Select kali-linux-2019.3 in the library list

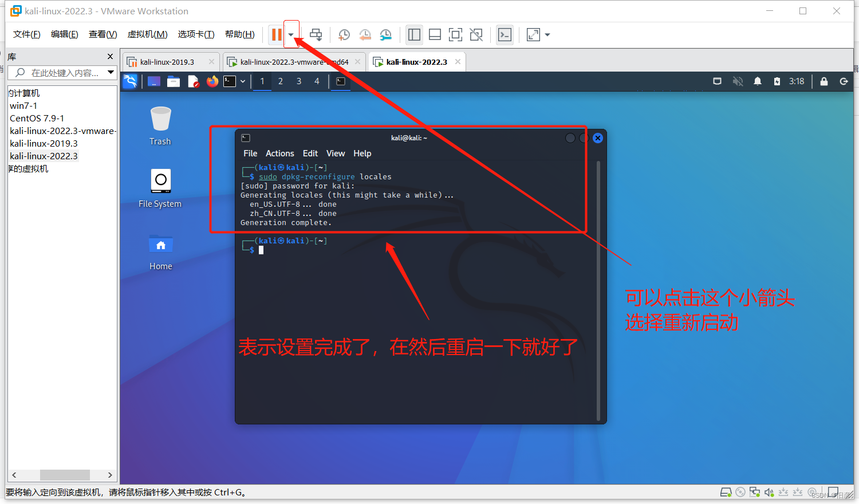[44, 144]
